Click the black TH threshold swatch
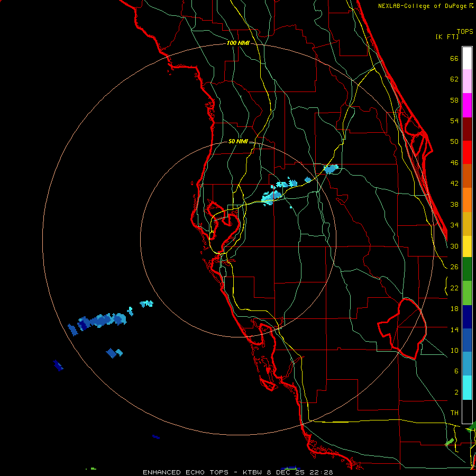476x476 pixels. coord(467,411)
